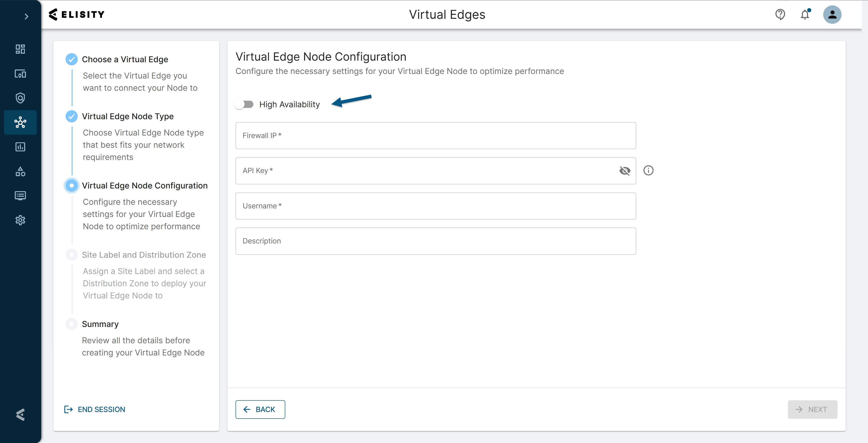The image size is (868, 443).
Task: Select the Virtual Edge Node Configuration step
Action: (145, 186)
